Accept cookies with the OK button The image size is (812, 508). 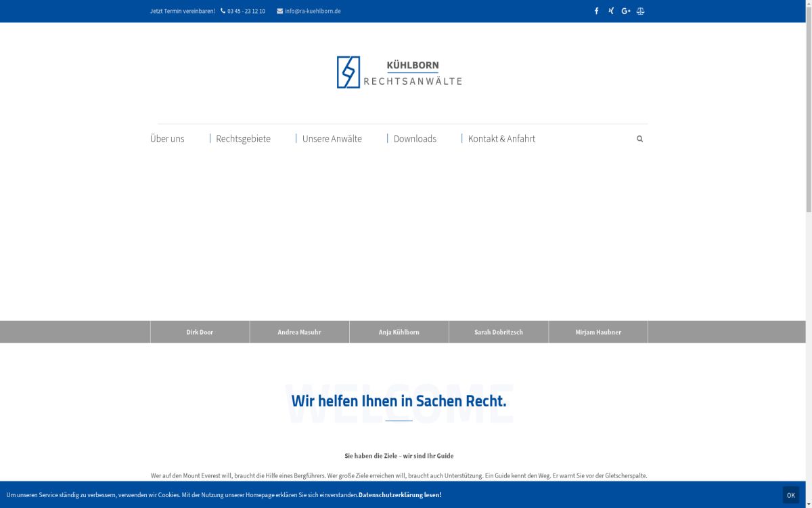(790, 495)
